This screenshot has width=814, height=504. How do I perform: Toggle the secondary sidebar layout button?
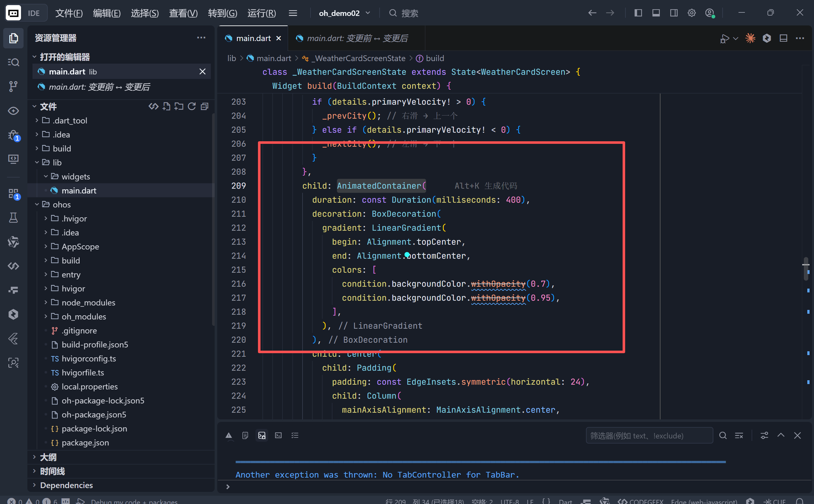point(674,13)
